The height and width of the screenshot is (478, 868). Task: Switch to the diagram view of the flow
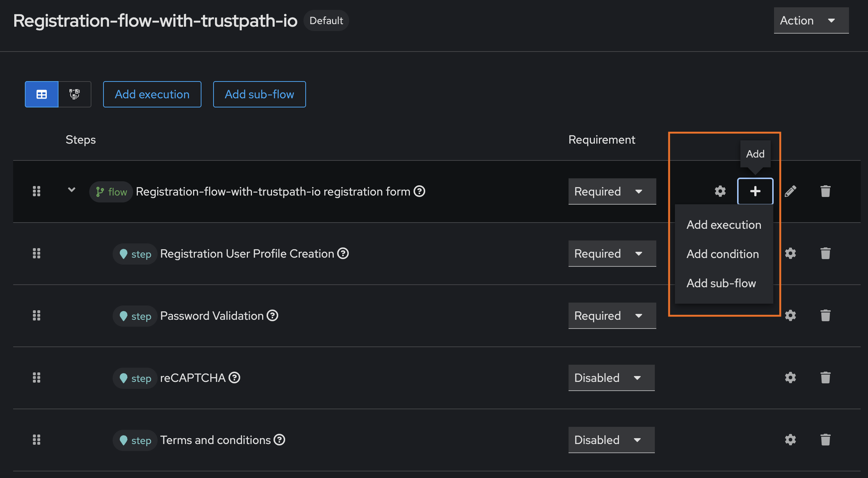(74, 94)
